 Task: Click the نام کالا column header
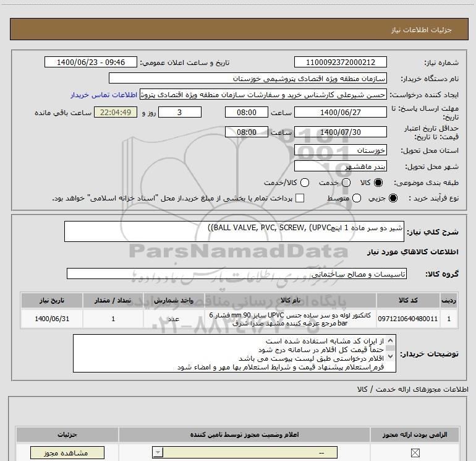[290, 300]
